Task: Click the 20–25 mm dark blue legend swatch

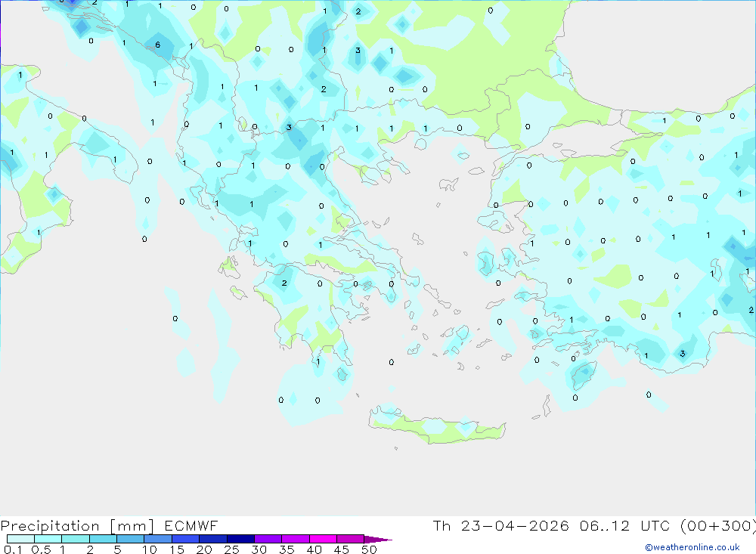Action: pos(213,539)
